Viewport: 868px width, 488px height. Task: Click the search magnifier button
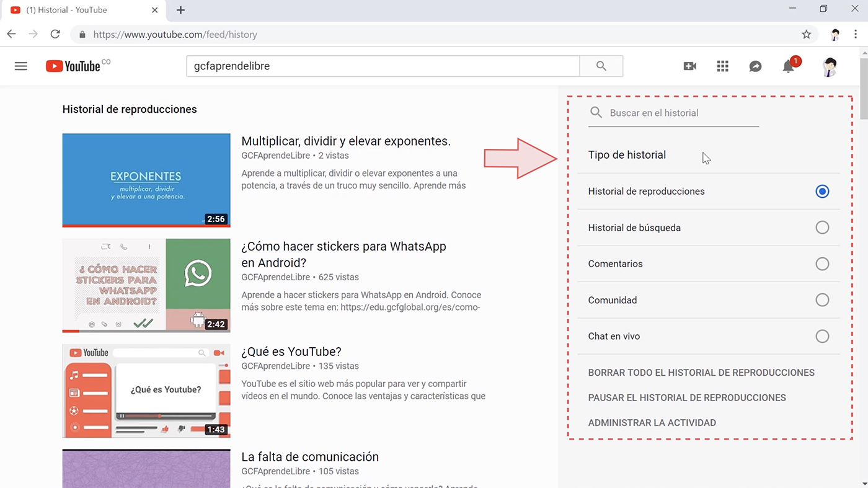(601, 66)
